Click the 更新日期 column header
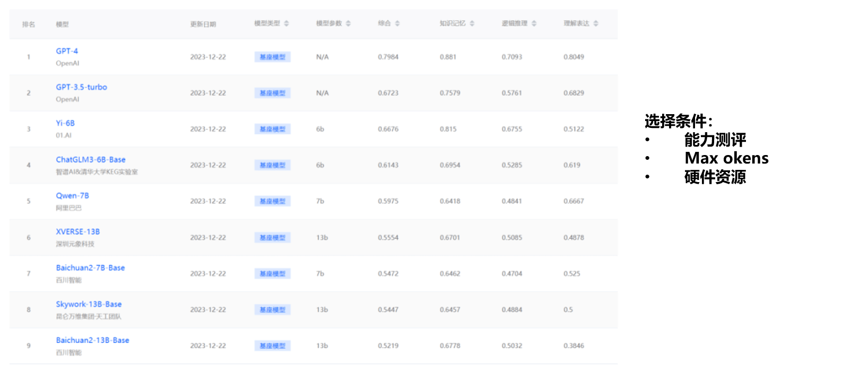Screen dimensions: 868x369 pyautogui.click(x=203, y=24)
